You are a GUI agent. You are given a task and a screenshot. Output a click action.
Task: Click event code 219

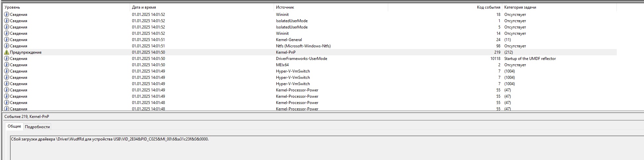click(497, 52)
